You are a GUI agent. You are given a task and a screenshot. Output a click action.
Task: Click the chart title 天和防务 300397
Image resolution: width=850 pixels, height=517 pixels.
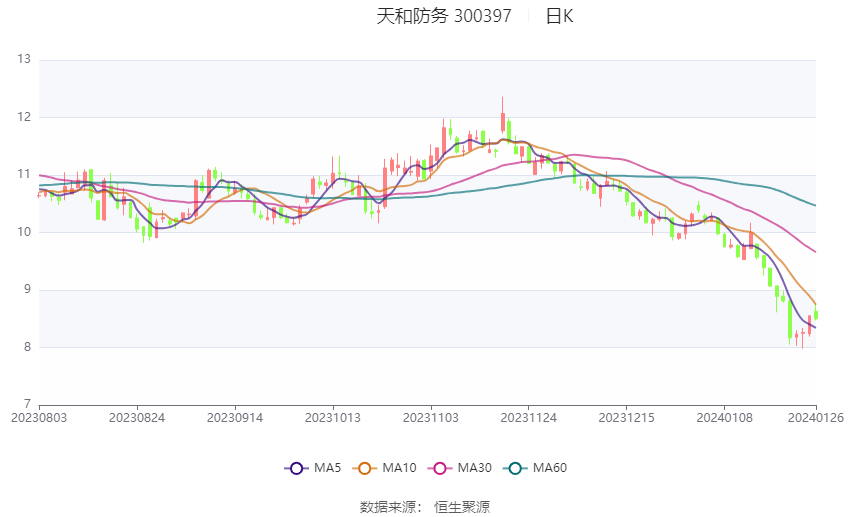point(444,16)
